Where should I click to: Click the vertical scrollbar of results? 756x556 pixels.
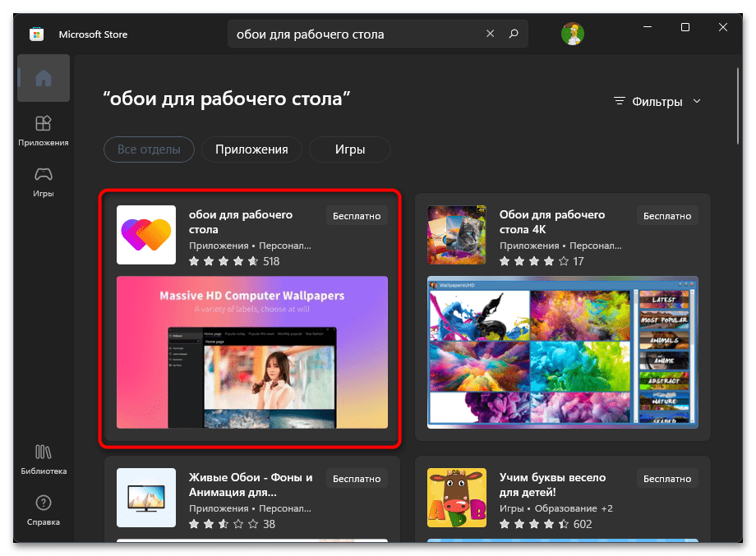pyautogui.click(x=738, y=106)
